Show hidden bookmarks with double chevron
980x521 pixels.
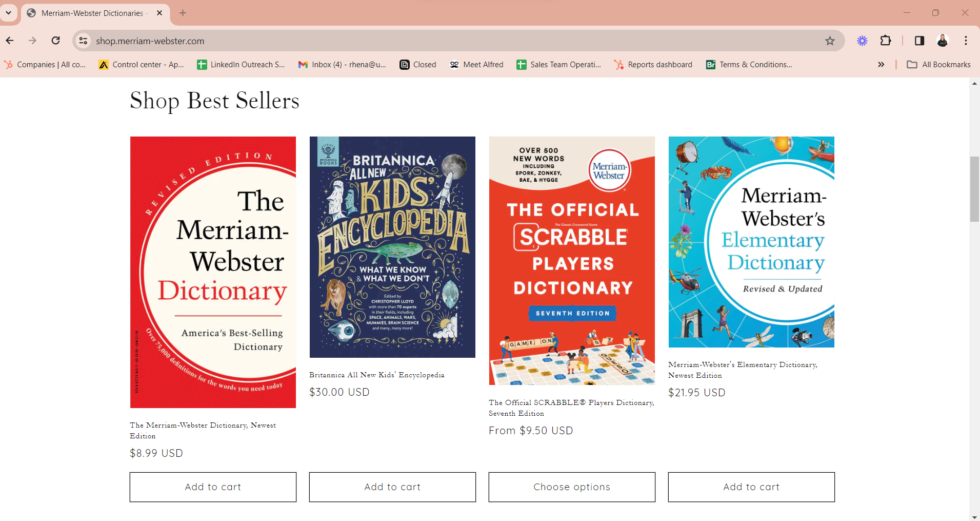[881, 65]
